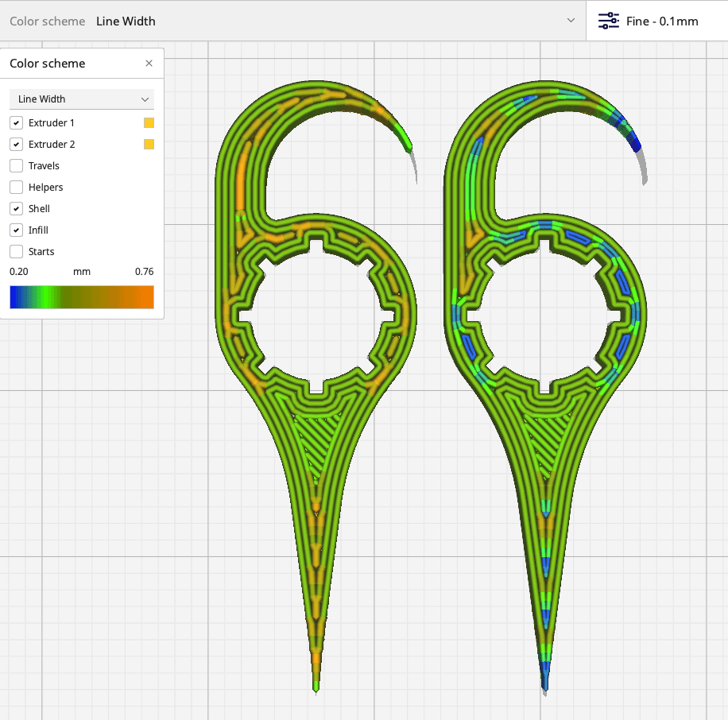Click the Extruder 2 yellow color swatch

[149, 145]
